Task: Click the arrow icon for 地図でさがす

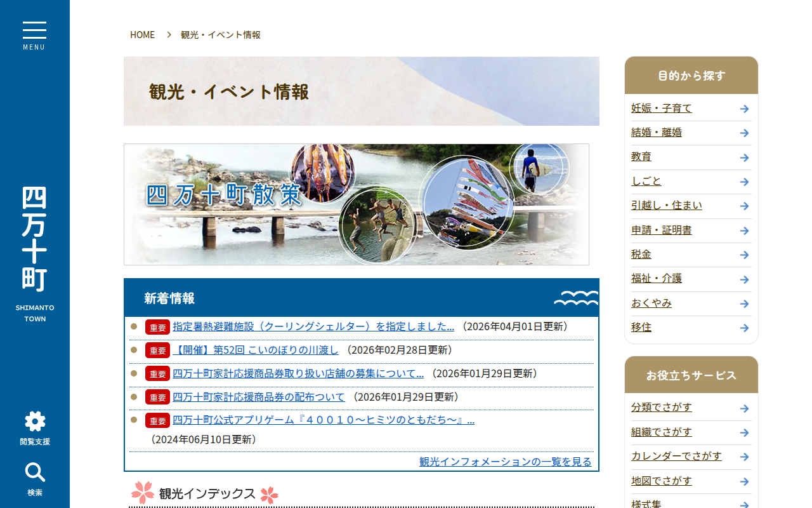Action: coord(743,481)
